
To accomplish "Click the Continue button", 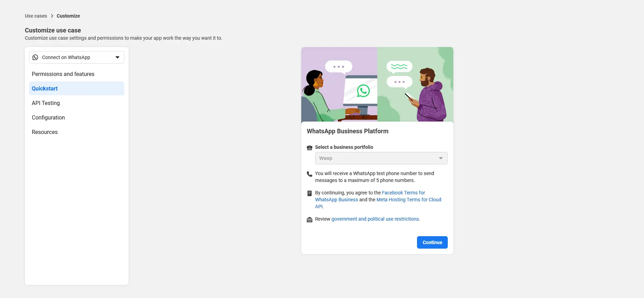I will (432, 242).
